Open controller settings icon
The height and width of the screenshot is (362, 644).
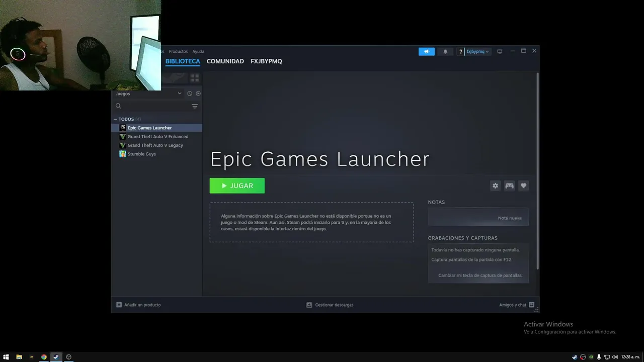[x=509, y=186]
